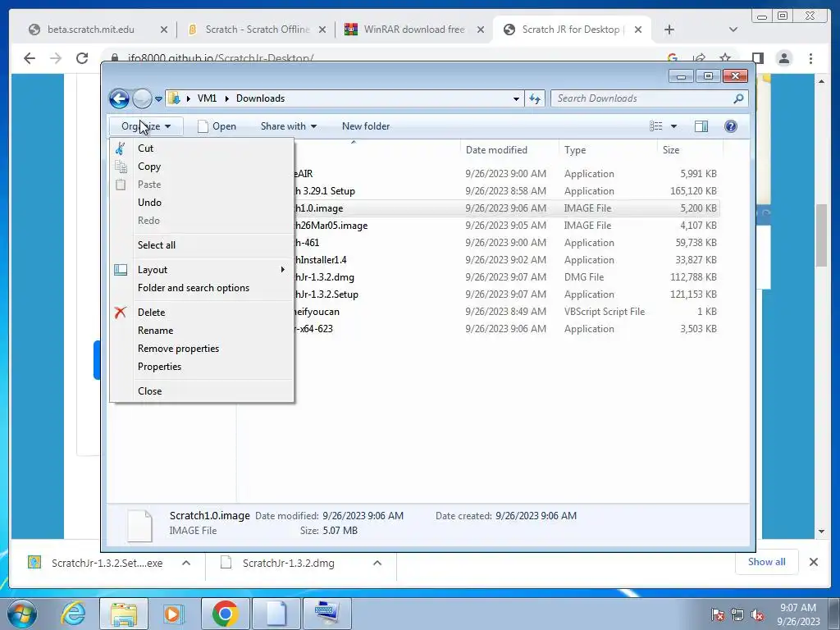Open the view options dropdown arrow
Image resolution: width=840 pixels, height=630 pixels.
tap(674, 126)
